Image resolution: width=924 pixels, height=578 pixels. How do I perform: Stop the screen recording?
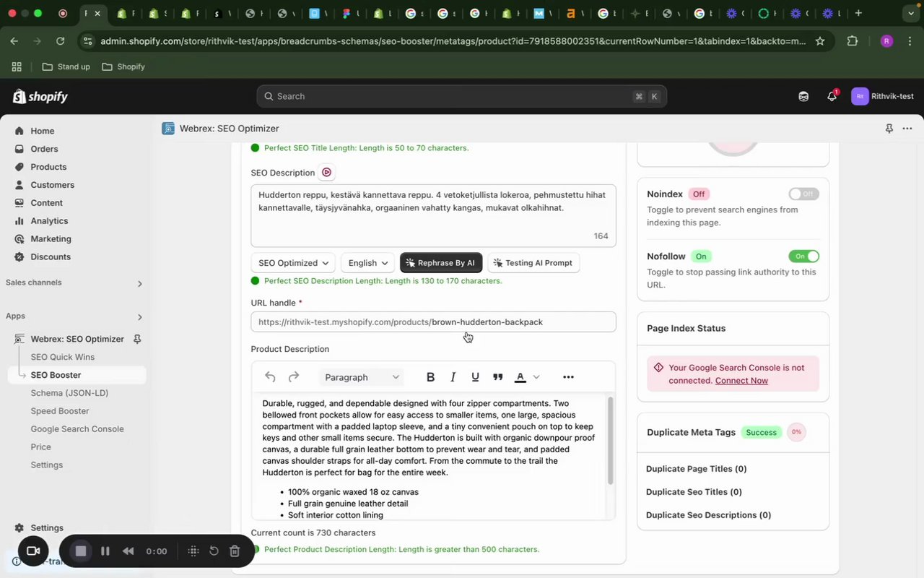click(x=81, y=551)
